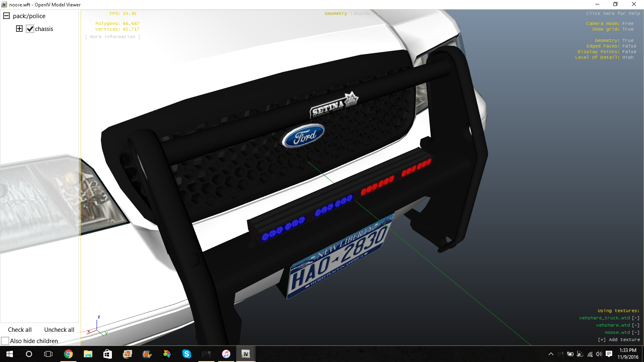Open File Explorer from the taskbar
This screenshot has height=362, width=644.
click(88, 354)
